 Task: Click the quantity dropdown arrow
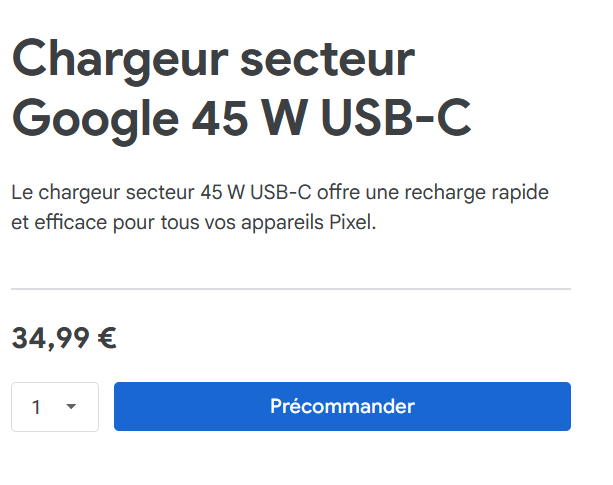71,407
